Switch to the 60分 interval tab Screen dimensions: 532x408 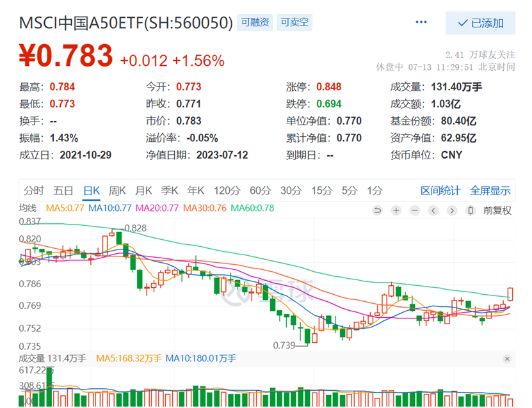pos(260,191)
